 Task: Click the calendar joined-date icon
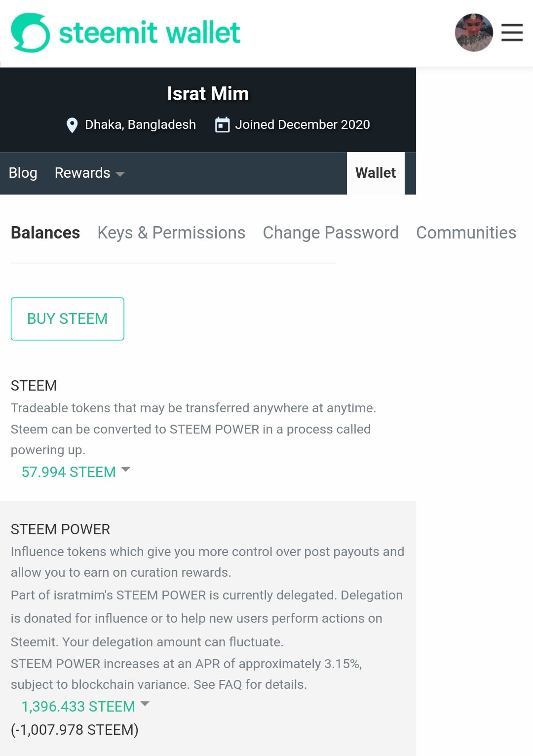(223, 125)
